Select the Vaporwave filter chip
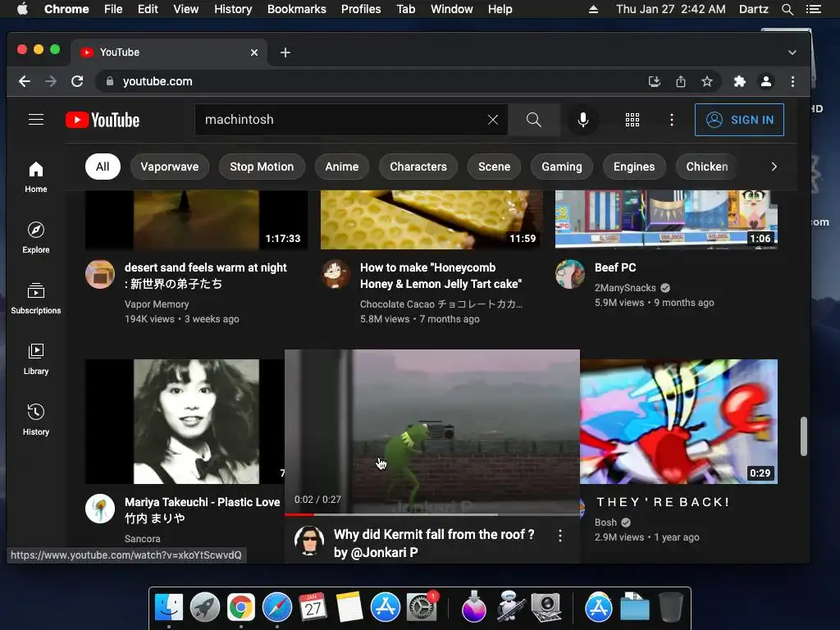This screenshot has width=840, height=630. click(x=169, y=167)
